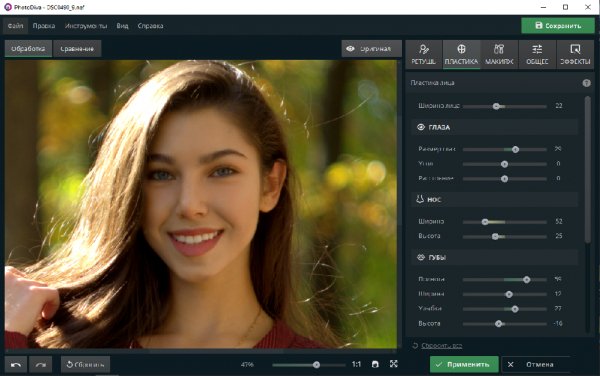Image resolution: width=600 pixels, height=376 pixels.
Task: Click the undo arrow button
Action: pyautogui.click(x=16, y=365)
